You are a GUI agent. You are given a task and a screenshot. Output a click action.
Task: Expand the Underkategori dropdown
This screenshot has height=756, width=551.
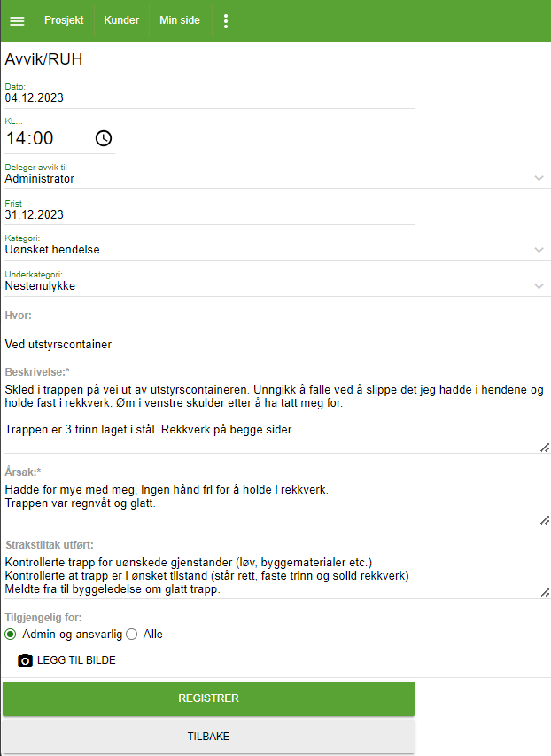539,286
